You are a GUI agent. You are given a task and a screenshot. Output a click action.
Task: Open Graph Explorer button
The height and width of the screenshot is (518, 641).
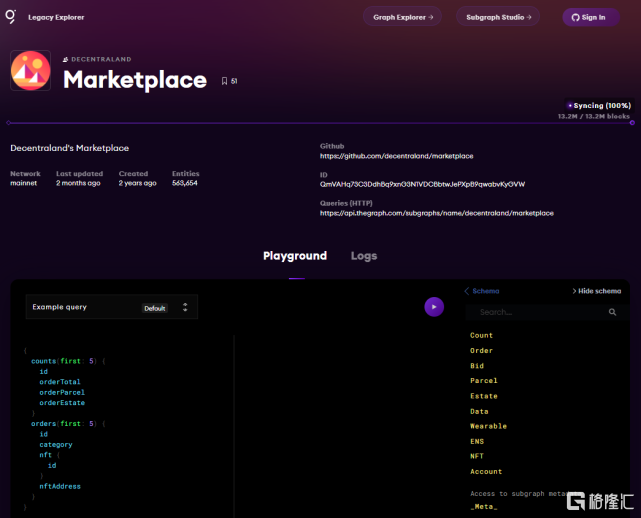click(x=403, y=17)
